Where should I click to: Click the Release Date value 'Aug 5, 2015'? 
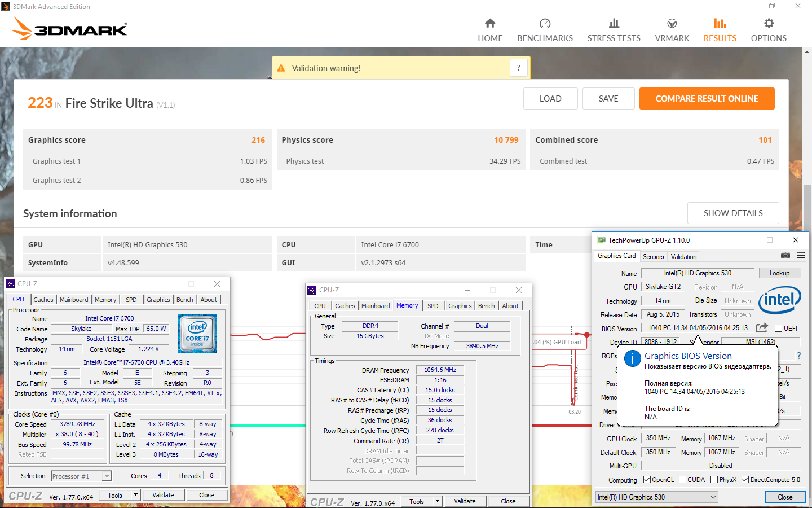click(663, 314)
